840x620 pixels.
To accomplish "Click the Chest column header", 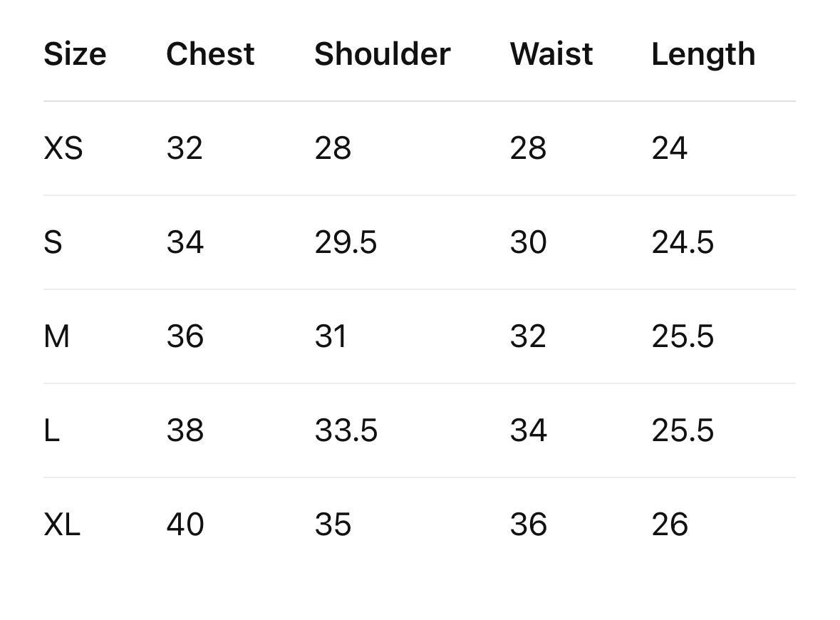I will pyautogui.click(x=210, y=54).
